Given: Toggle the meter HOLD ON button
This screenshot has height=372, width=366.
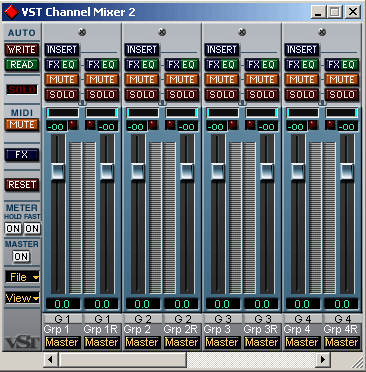Looking at the screenshot, I should 13,228.
